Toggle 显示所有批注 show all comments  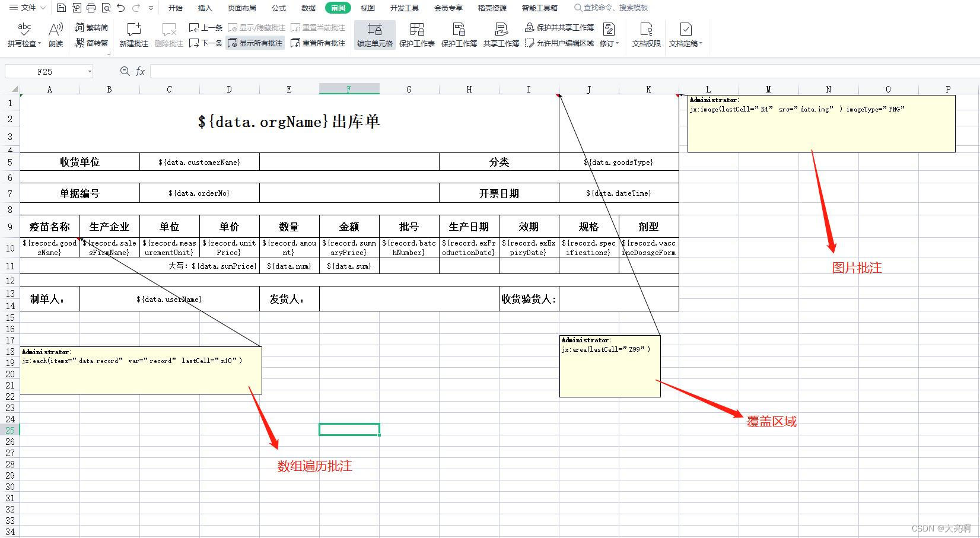tap(255, 43)
